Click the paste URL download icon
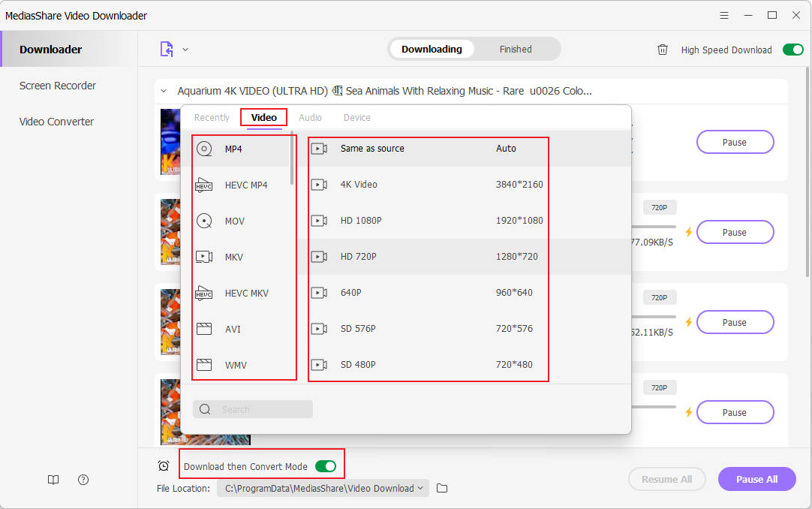This screenshot has height=509, width=812. click(x=167, y=50)
